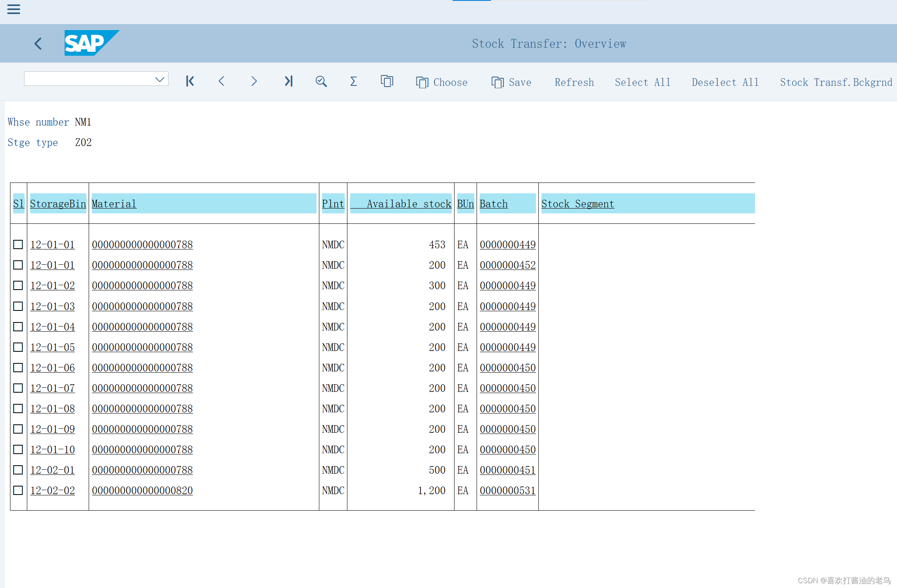Image resolution: width=897 pixels, height=588 pixels.
Task: Click Stock Transf.Bckgrnd button
Action: click(x=836, y=82)
